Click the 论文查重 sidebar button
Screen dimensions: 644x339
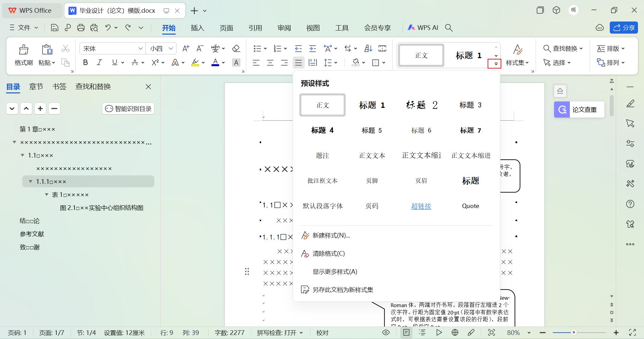coord(579,110)
